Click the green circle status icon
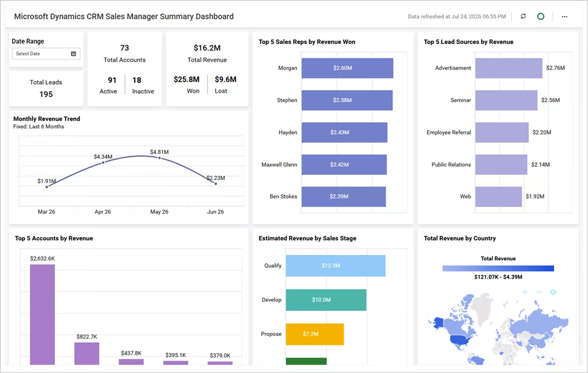Image resolution: width=588 pixels, height=373 pixels. point(540,16)
